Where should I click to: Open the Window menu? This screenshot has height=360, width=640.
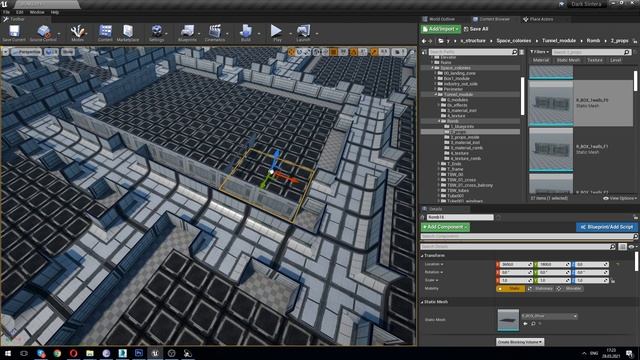pyautogui.click(x=37, y=12)
